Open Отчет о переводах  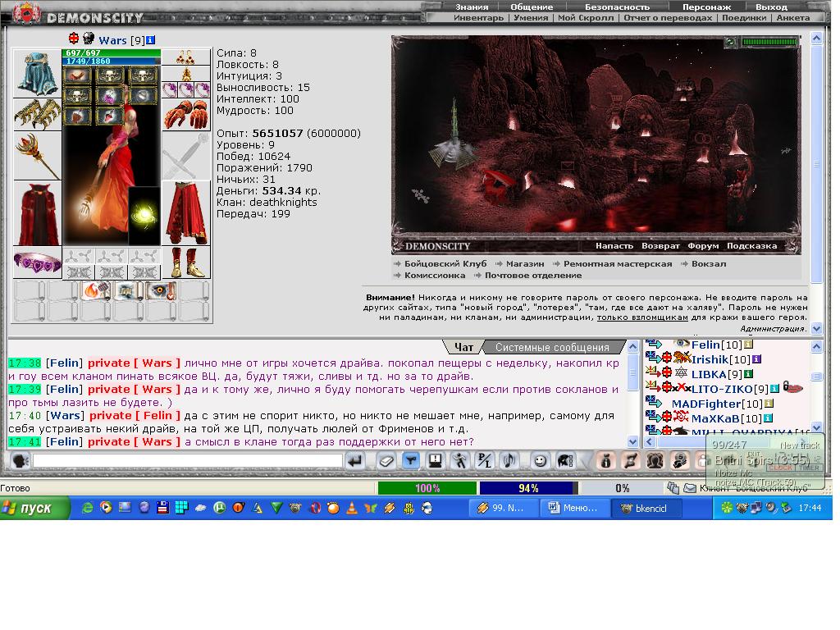[668, 18]
